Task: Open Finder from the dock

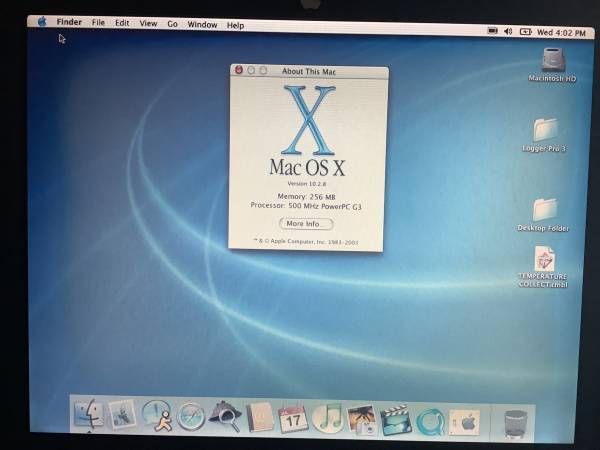Action: point(89,415)
